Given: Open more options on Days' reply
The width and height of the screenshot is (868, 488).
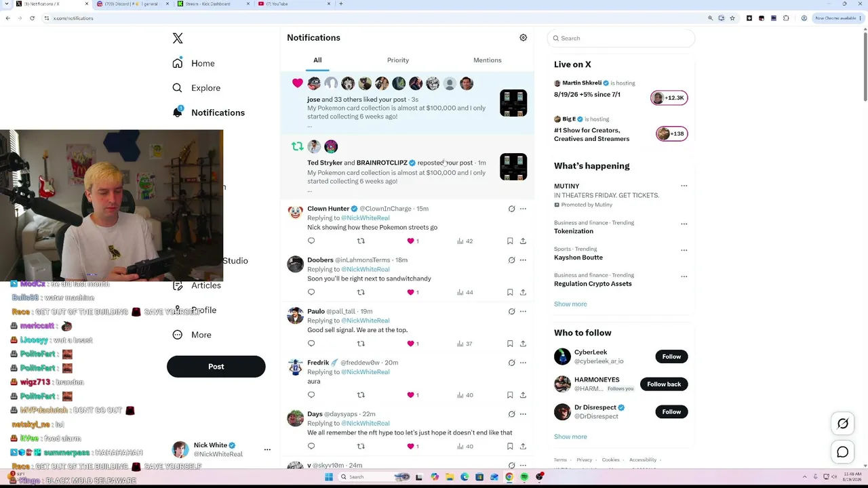Looking at the screenshot, I should point(523,414).
